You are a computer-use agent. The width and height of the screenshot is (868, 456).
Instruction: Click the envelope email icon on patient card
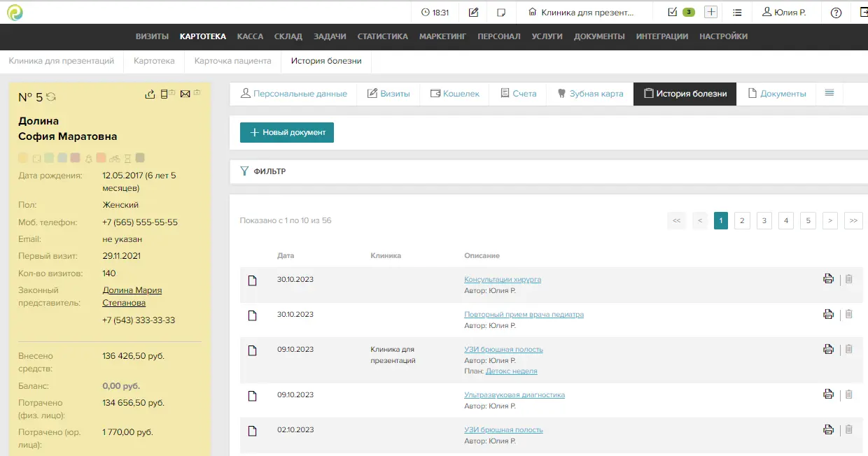(x=185, y=94)
